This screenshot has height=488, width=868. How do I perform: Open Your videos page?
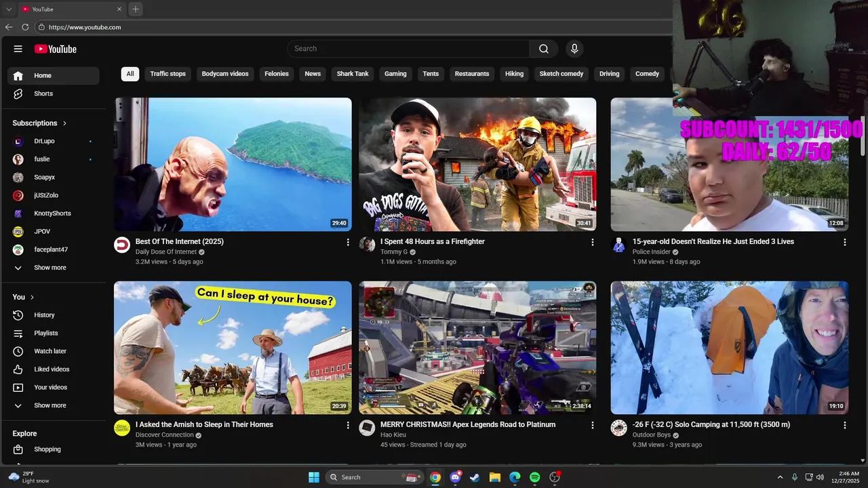coord(53,388)
